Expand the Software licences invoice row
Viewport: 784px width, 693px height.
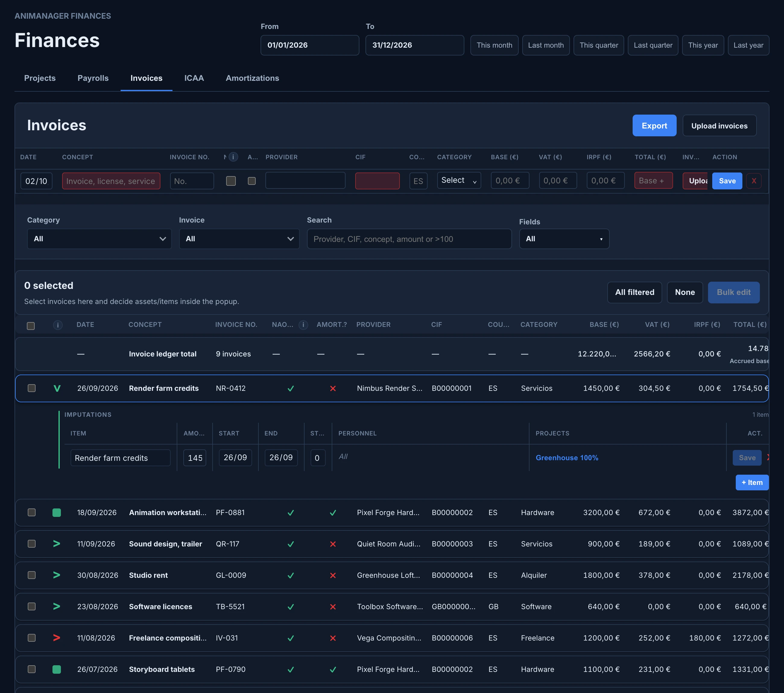(x=57, y=606)
